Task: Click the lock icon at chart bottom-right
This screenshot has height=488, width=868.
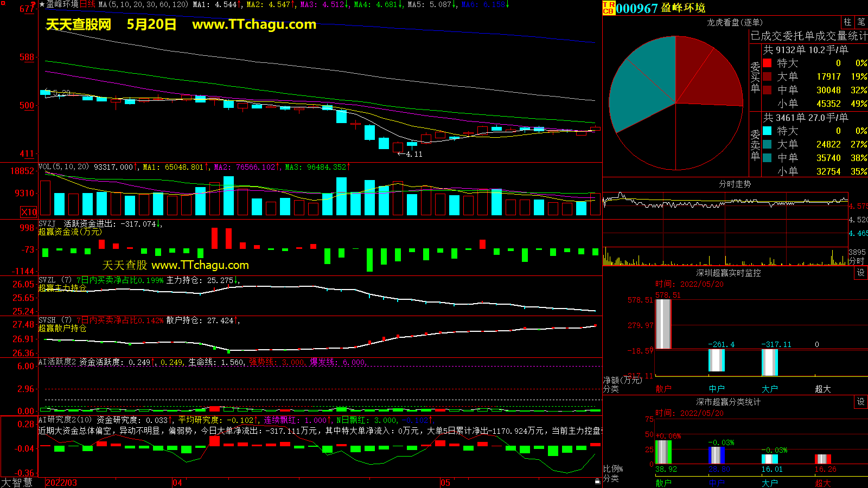Action: pyautogui.click(x=597, y=481)
